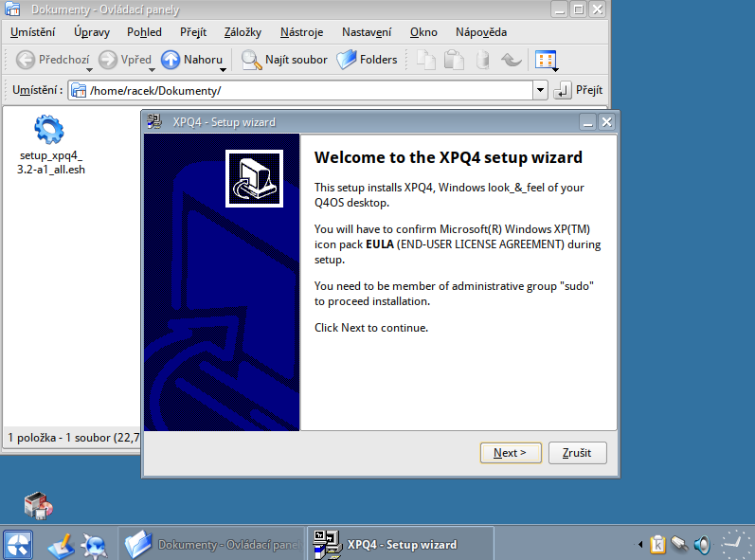Image resolution: width=755 pixels, height=560 pixels.
Task: Open the Nástroje menu
Action: 301,32
